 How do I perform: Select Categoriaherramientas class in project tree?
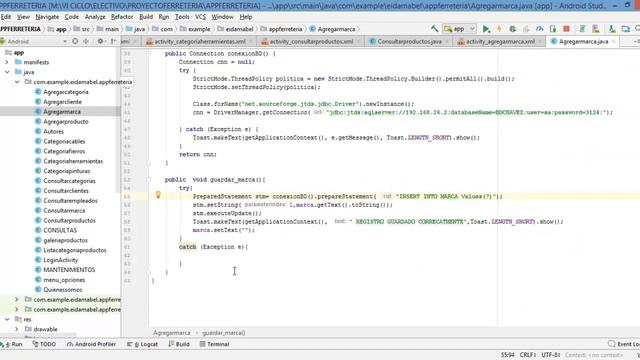click(x=73, y=161)
